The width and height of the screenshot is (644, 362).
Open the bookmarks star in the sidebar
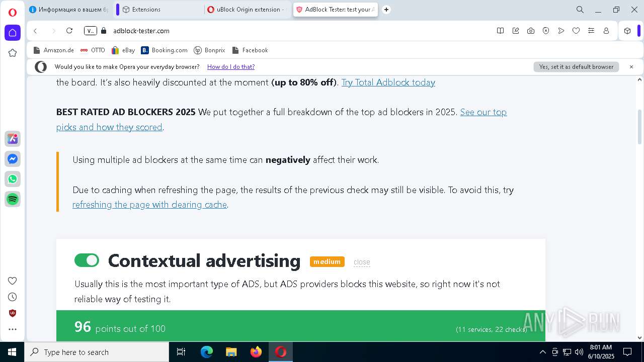13,53
